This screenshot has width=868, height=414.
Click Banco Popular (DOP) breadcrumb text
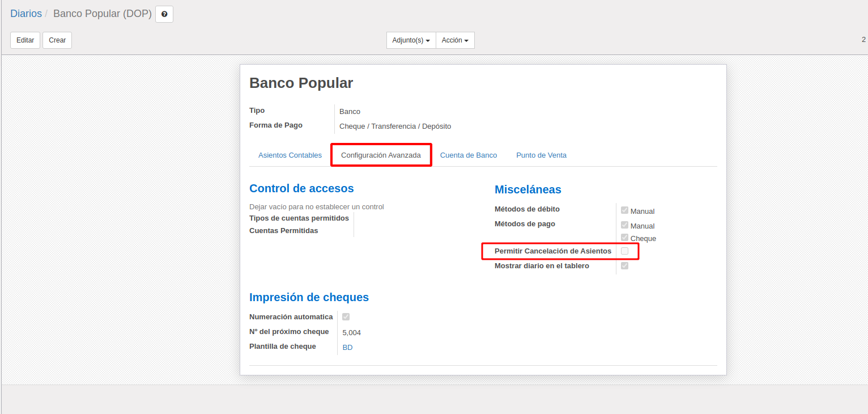pyautogui.click(x=103, y=14)
